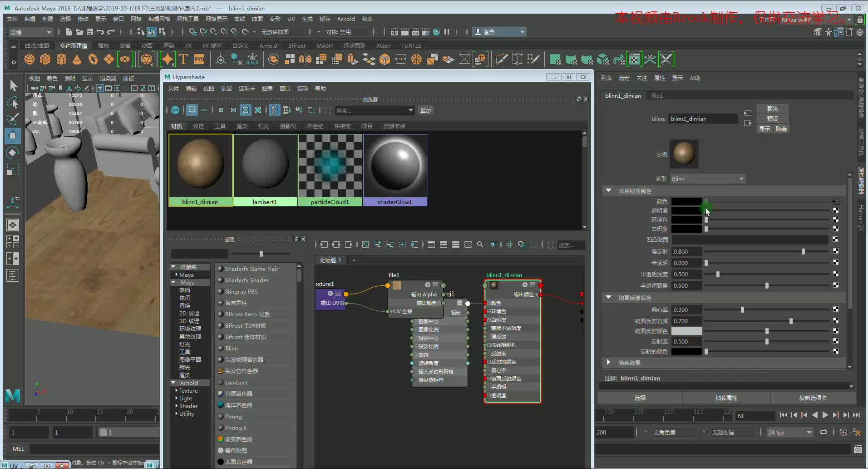
Task: Click the loop playback toggle icon
Action: click(x=824, y=432)
